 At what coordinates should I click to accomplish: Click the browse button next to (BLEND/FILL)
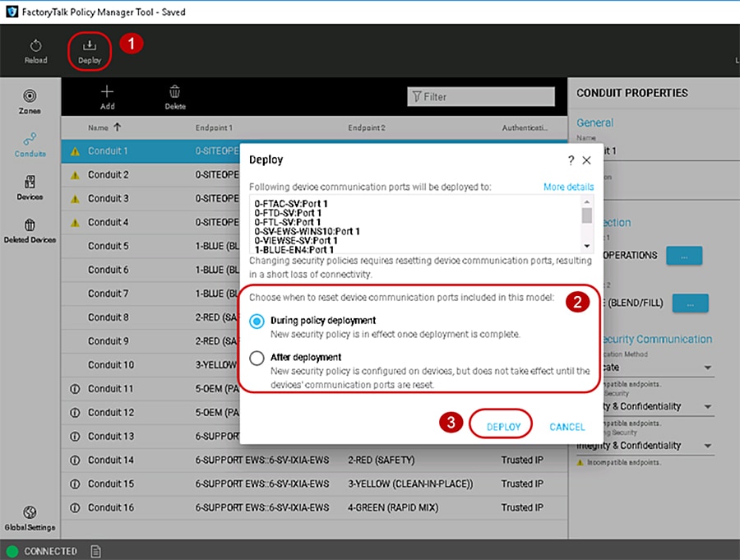click(690, 303)
